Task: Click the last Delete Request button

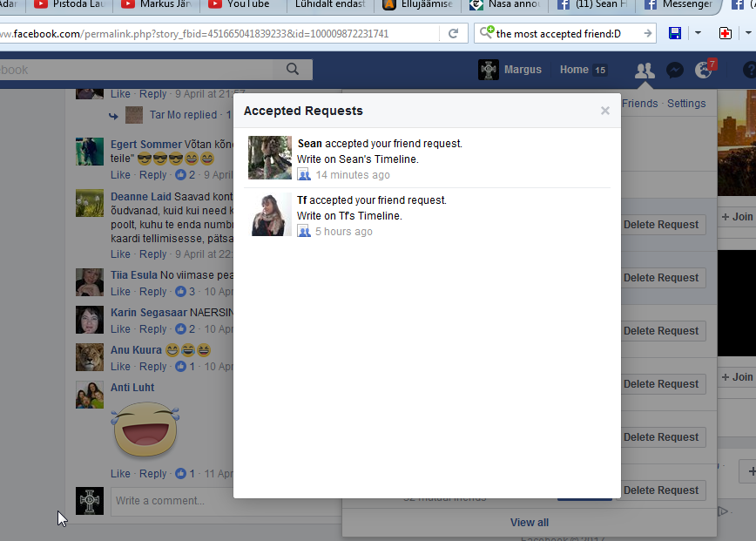Action: (x=661, y=490)
